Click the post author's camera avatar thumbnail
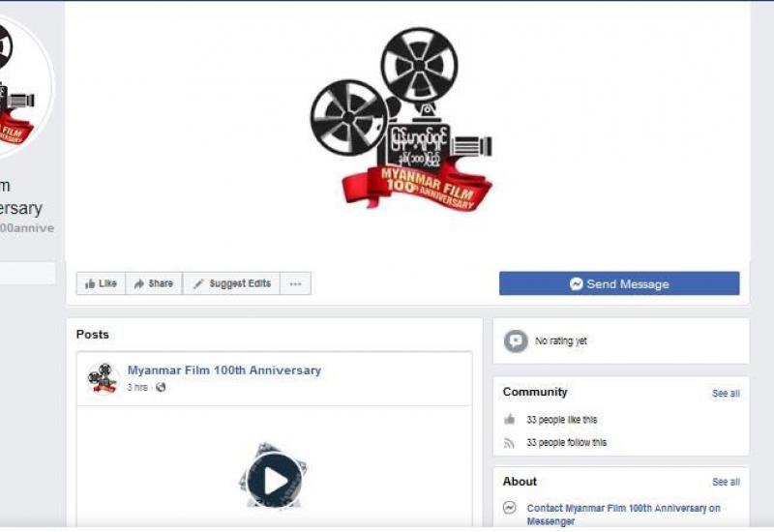 102,377
